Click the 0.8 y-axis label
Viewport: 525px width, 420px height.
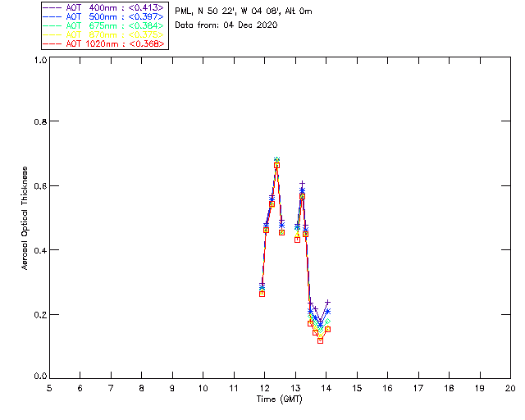[x=40, y=121]
